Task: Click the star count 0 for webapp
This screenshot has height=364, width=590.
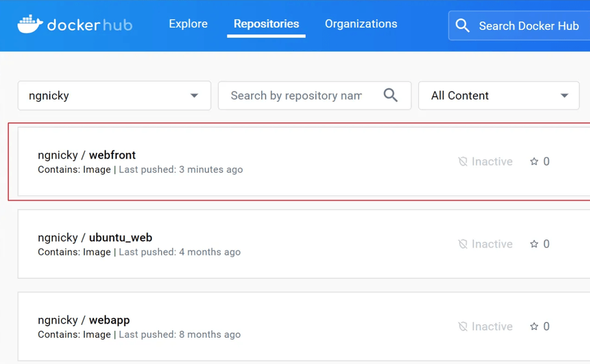Action: tap(546, 327)
